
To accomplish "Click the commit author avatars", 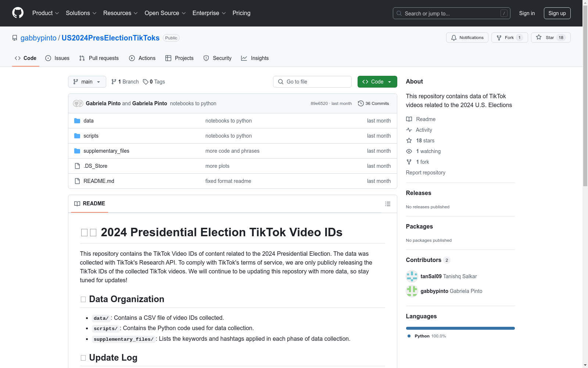I will (78, 103).
